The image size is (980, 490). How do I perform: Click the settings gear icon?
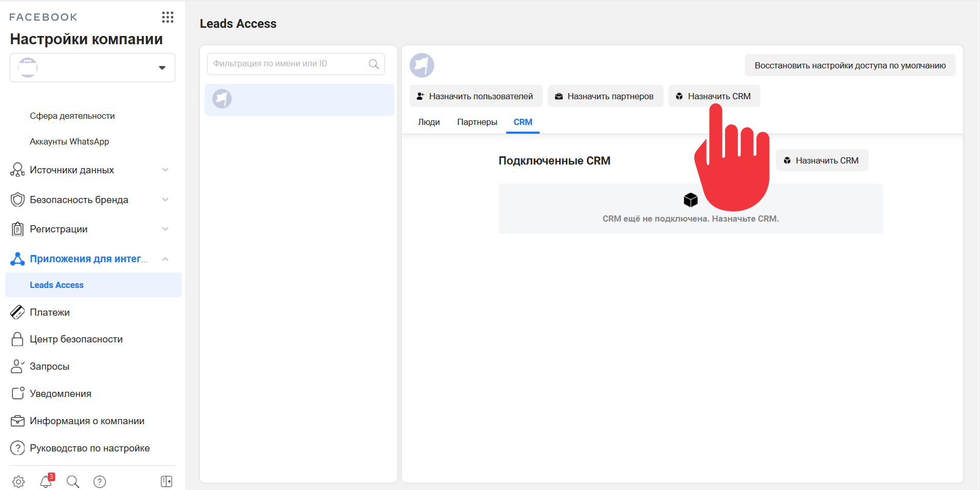click(19, 482)
